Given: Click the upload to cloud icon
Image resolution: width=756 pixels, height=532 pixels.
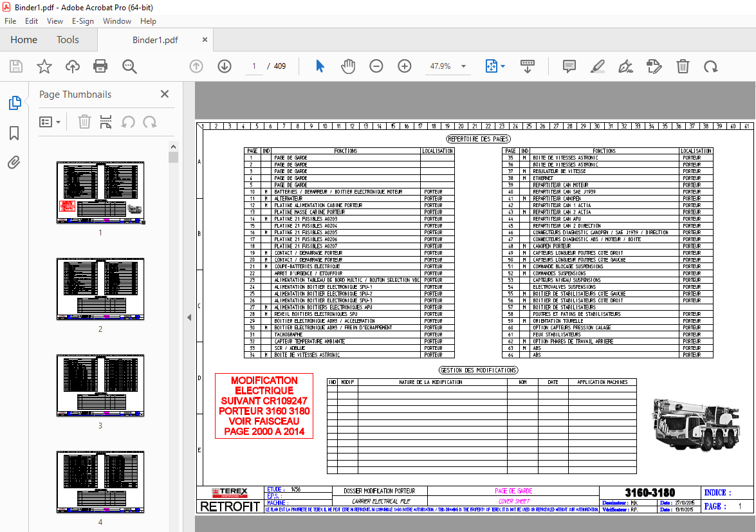Looking at the screenshot, I should 73,66.
